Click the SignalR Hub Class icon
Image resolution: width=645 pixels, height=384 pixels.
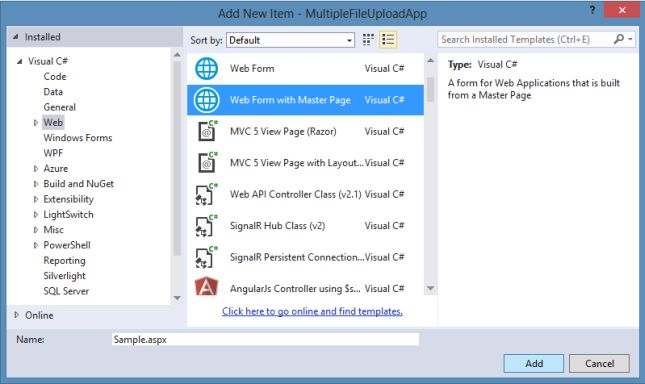pyautogui.click(x=206, y=225)
